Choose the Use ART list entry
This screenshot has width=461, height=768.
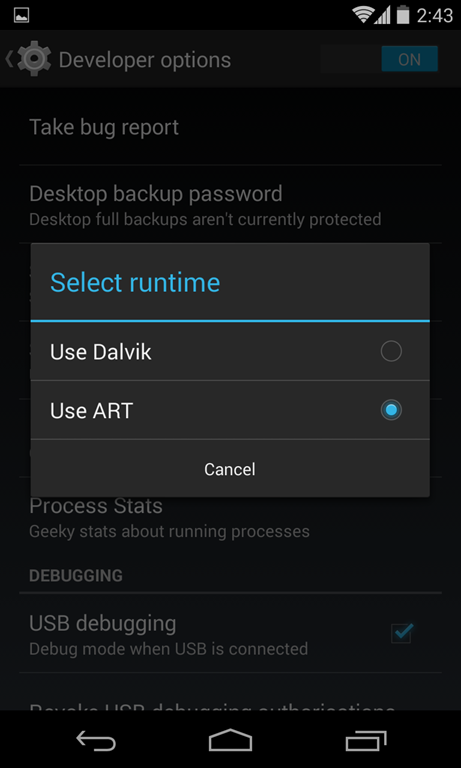click(x=230, y=410)
